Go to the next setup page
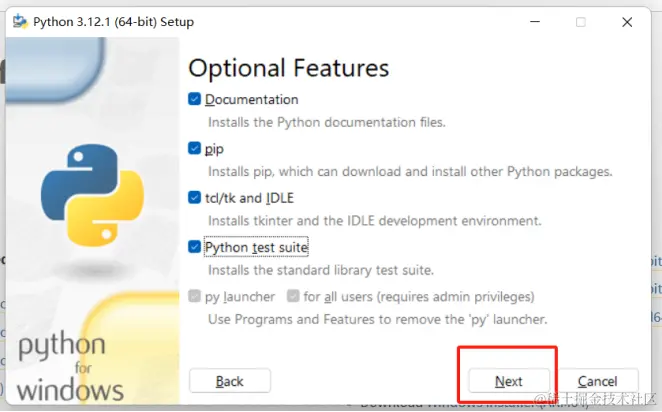Image resolution: width=662 pixels, height=412 pixels. 509,381
